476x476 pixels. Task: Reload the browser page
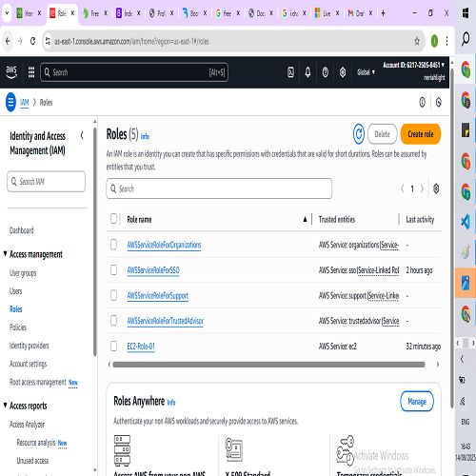coord(32,41)
